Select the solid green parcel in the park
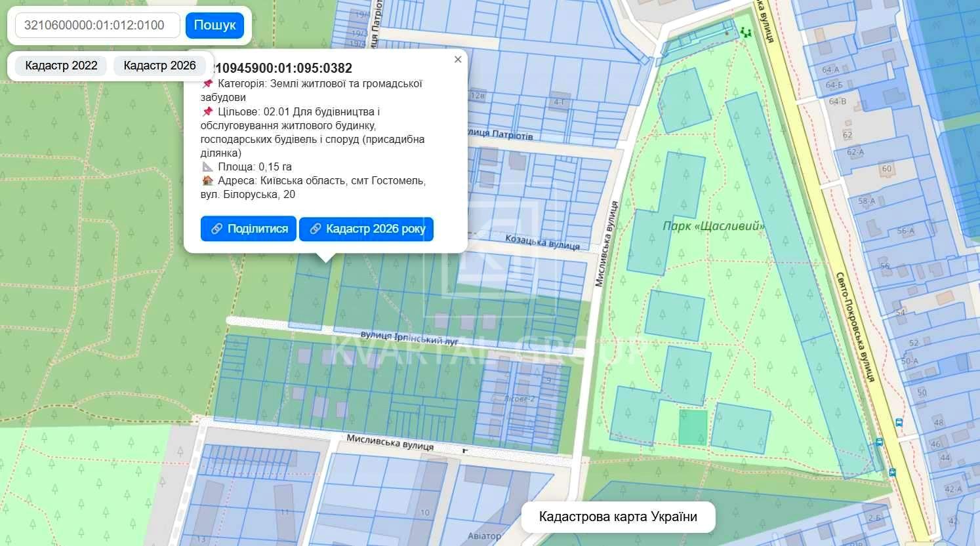Viewport: 980px width, 546px height. click(x=693, y=427)
